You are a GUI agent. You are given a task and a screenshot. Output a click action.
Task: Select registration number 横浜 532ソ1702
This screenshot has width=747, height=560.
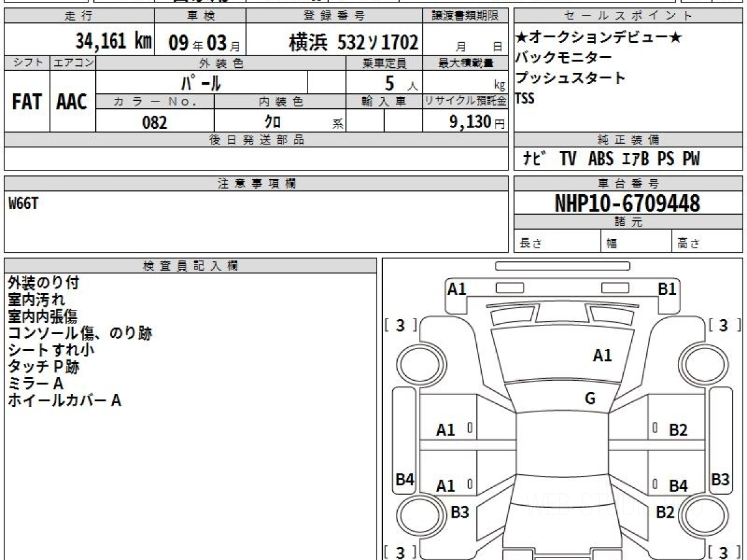click(x=353, y=42)
